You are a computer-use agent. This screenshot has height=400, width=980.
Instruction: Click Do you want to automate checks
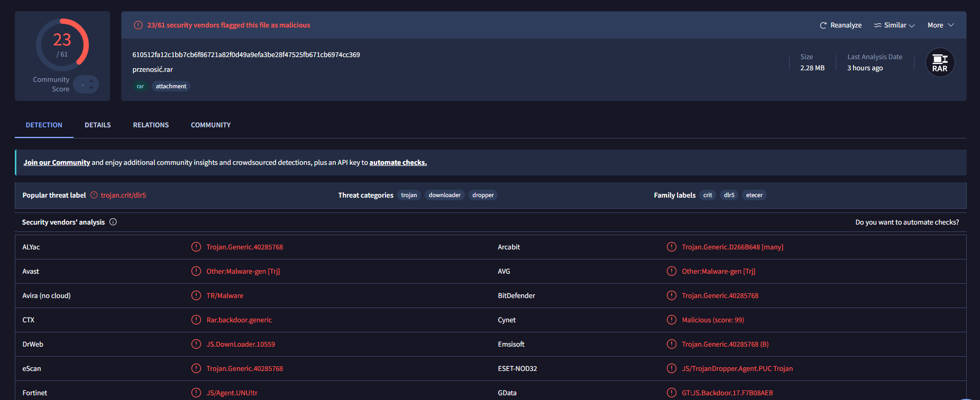tap(907, 222)
